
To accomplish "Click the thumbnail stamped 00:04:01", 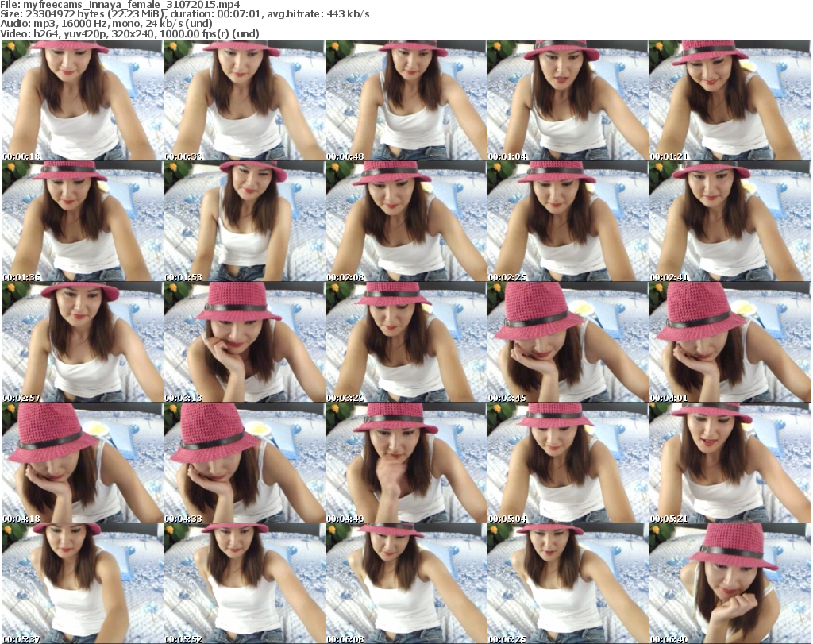I will point(730,342).
